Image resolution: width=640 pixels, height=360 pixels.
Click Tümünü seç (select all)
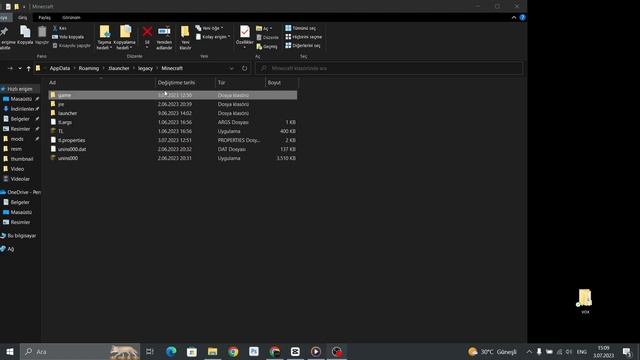click(x=300, y=28)
